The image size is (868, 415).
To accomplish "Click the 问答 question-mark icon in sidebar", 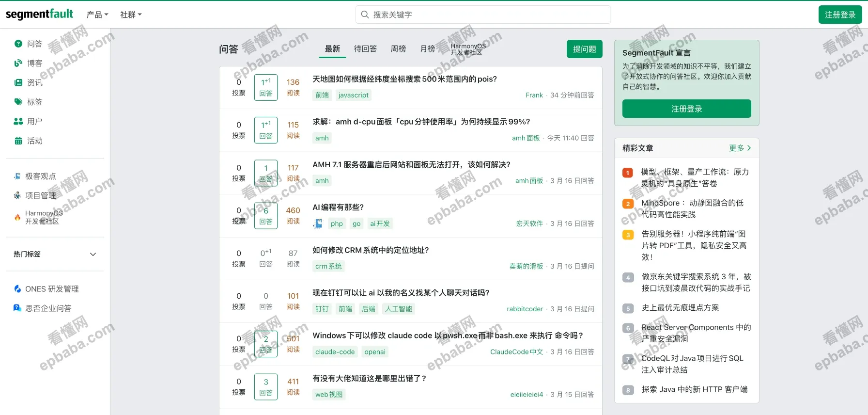I will (x=18, y=44).
